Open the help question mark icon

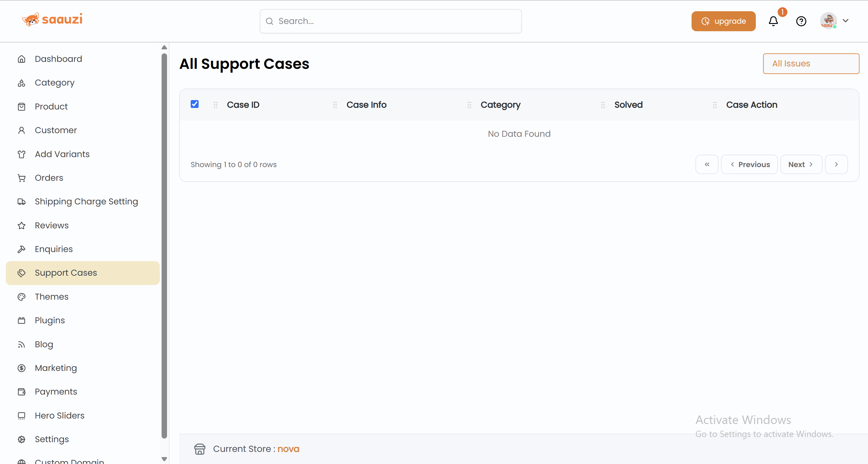801,21
